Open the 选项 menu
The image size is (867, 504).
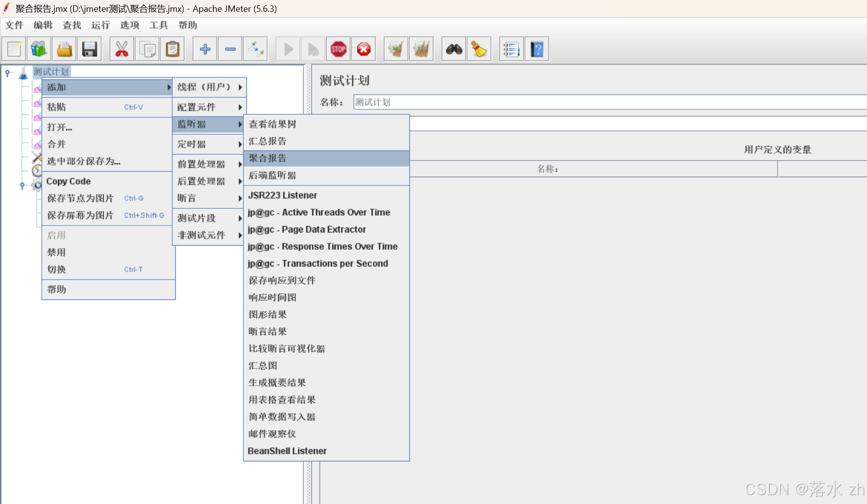click(130, 25)
